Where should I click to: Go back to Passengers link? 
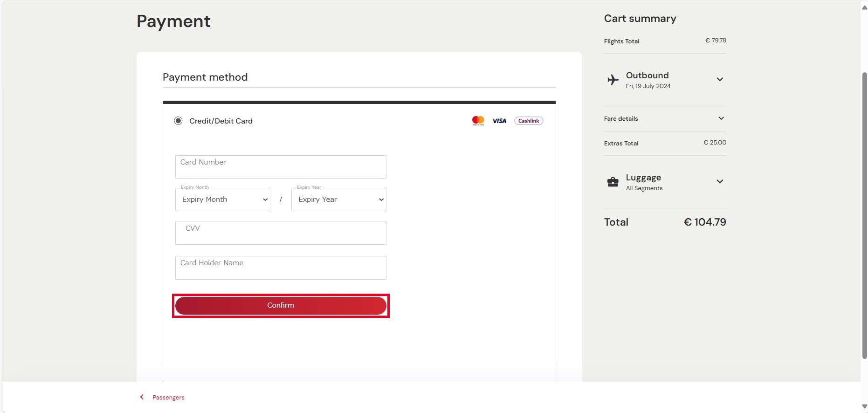click(168, 398)
